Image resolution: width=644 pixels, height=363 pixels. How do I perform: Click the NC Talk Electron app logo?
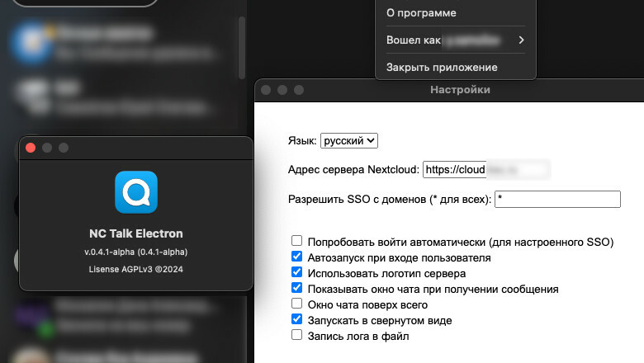(136, 192)
